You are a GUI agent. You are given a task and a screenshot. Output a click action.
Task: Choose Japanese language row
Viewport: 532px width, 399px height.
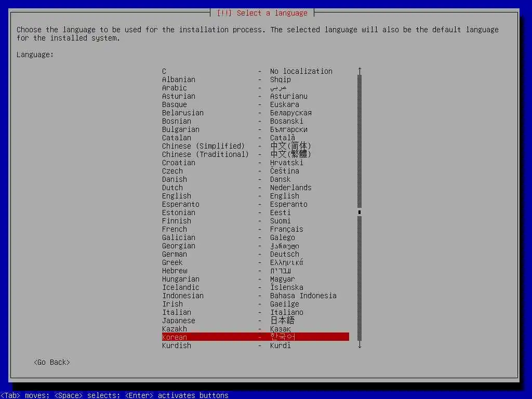tap(256, 321)
